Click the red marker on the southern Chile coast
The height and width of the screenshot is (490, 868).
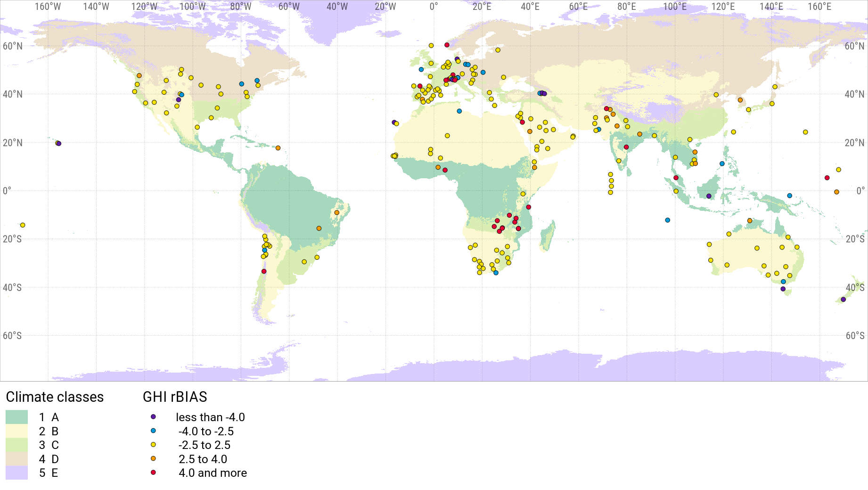click(263, 271)
